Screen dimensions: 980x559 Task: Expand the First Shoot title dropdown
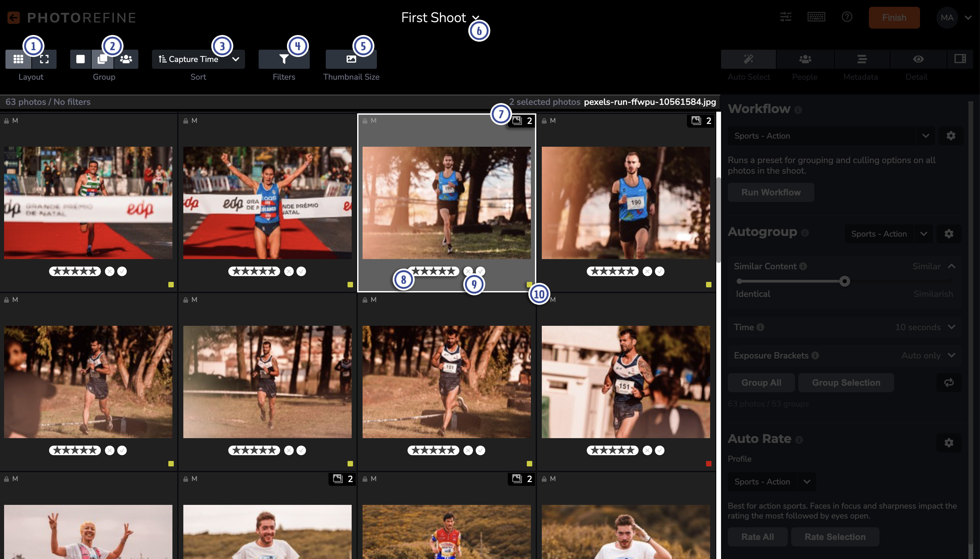tap(476, 18)
